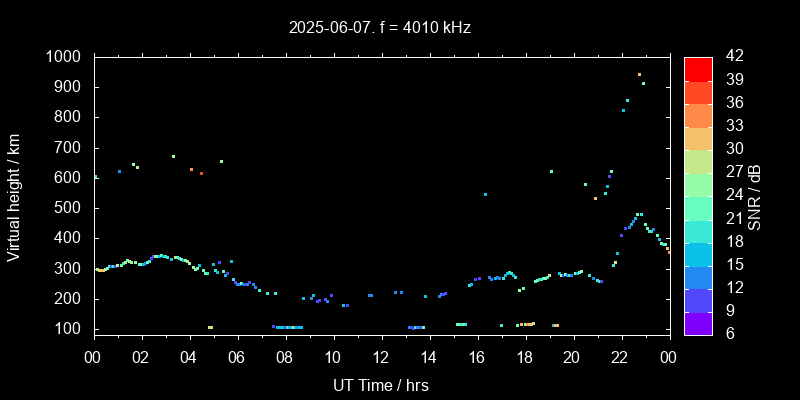Click the 12 tick on time axis
The height and width of the screenshot is (400, 800).
[x=380, y=355]
